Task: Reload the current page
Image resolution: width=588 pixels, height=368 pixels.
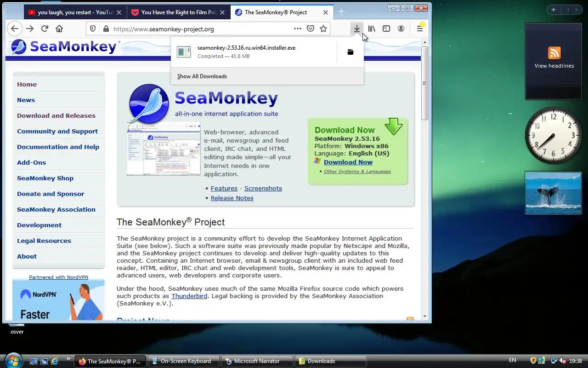Action: click(45, 29)
